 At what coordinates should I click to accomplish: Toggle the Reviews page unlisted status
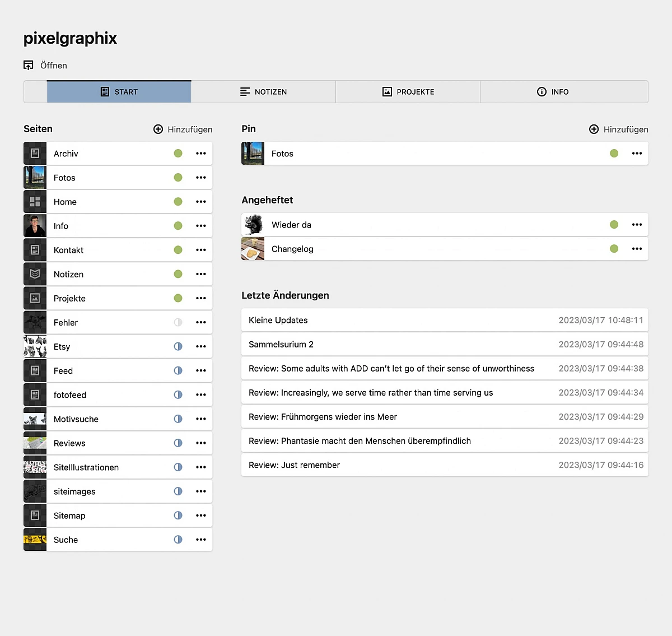point(178,443)
